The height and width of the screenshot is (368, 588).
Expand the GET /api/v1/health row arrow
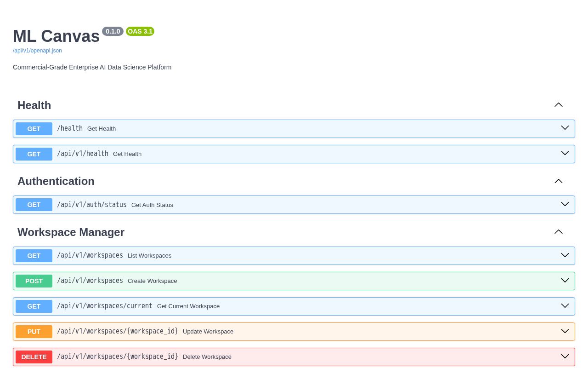[x=565, y=153]
